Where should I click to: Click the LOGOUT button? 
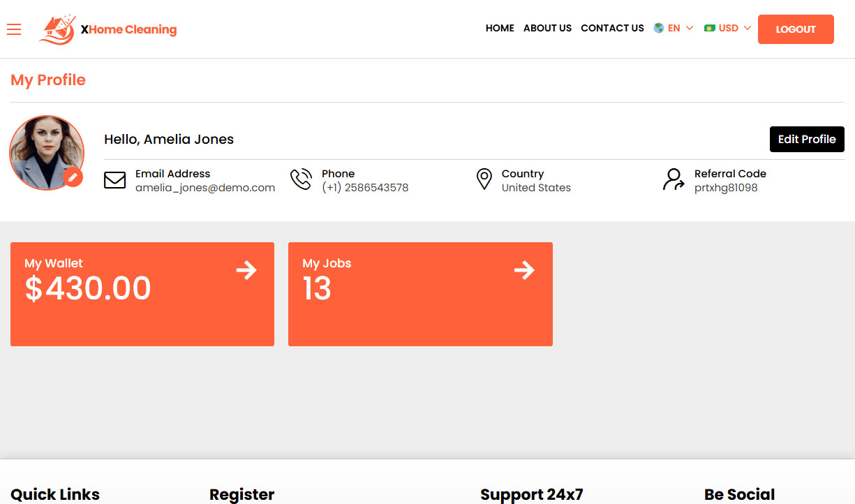point(796,29)
